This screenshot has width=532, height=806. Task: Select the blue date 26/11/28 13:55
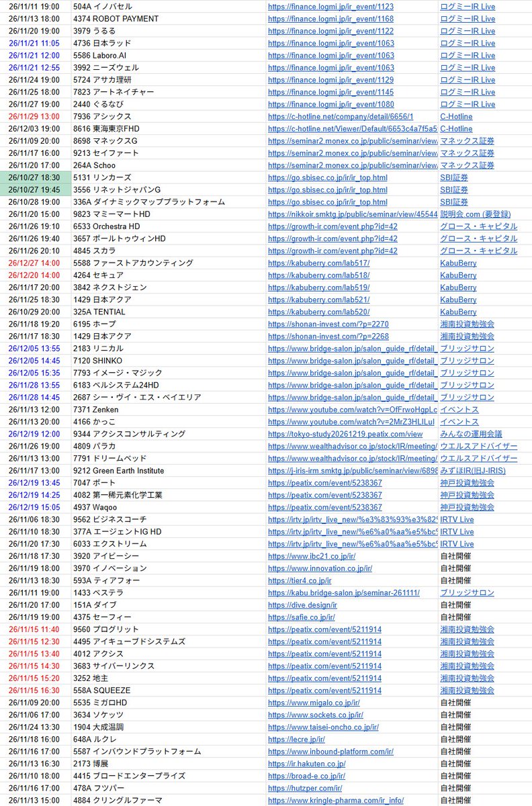click(x=34, y=386)
